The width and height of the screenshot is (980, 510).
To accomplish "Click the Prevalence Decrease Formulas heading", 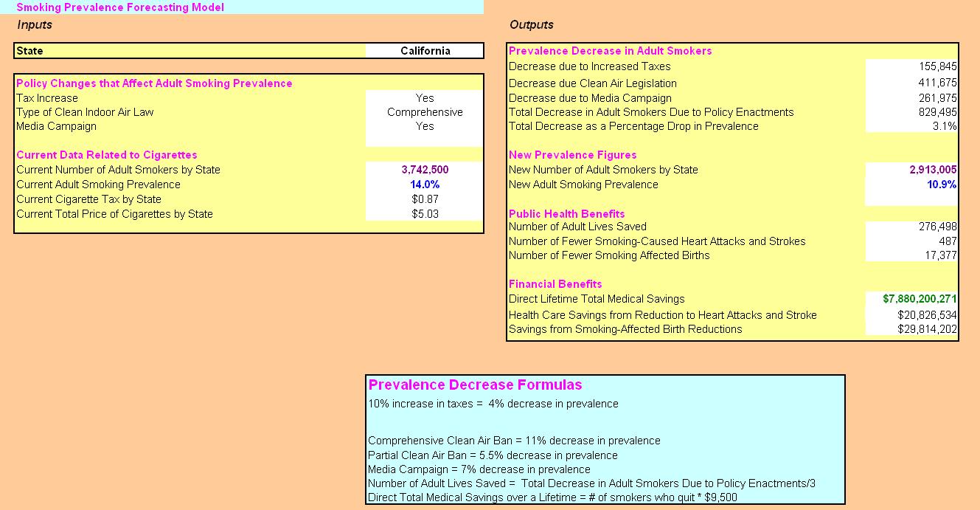I will [476, 385].
